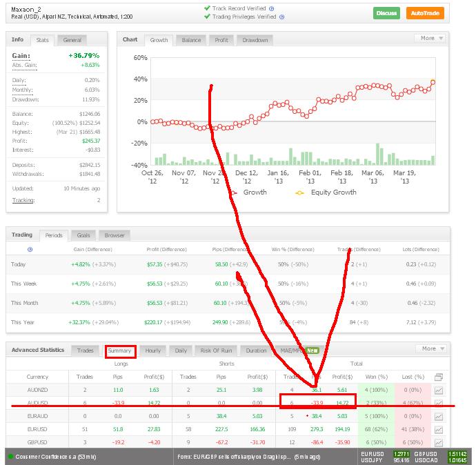The width and height of the screenshot is (476, 465).
Task: Click the $1246.06 balance value
Action: [x=90, y=114]
